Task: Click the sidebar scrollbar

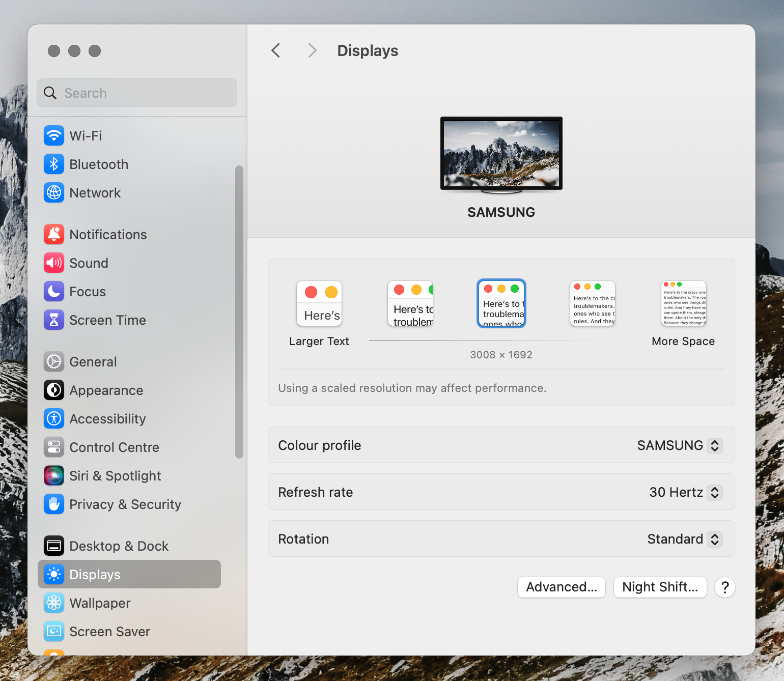Action: click(239, 311)
